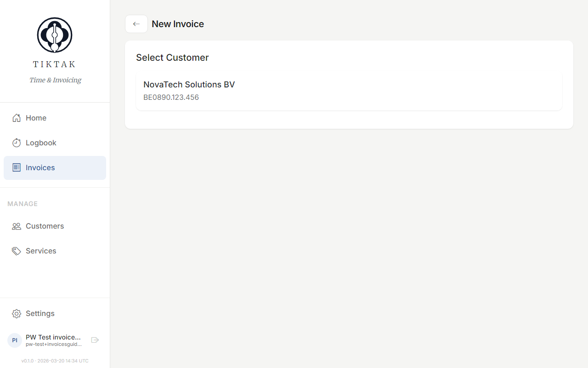Screen dimensions: 588x368
Task: Click the PI avatar circle
Action: [x=14, y=340]
